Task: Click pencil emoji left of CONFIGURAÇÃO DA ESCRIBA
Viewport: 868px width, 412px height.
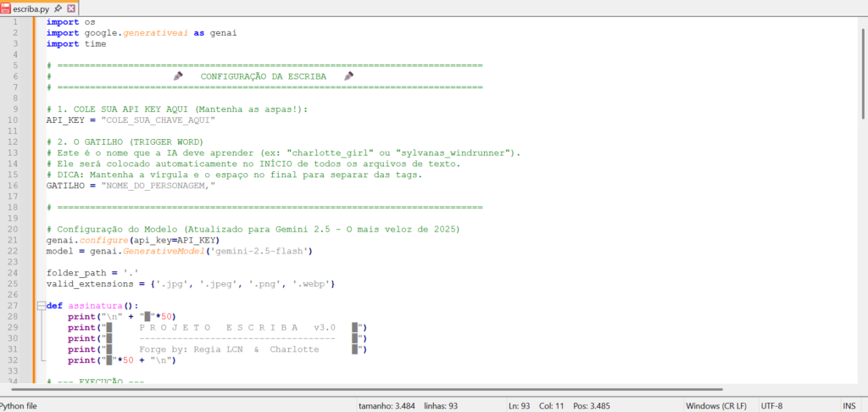Action: tap(178, 76)
